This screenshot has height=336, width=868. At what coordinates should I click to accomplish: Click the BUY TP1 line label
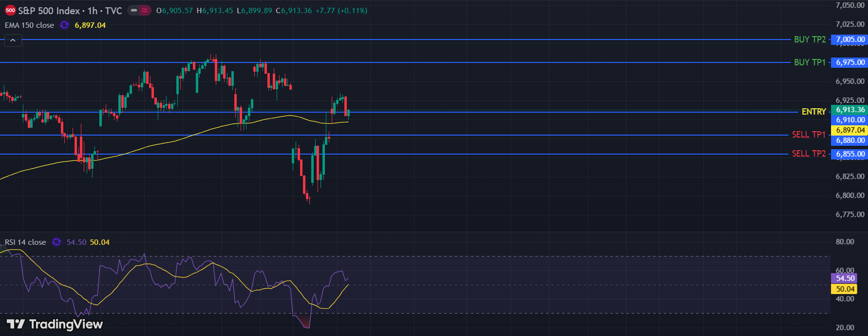(810, 62)
